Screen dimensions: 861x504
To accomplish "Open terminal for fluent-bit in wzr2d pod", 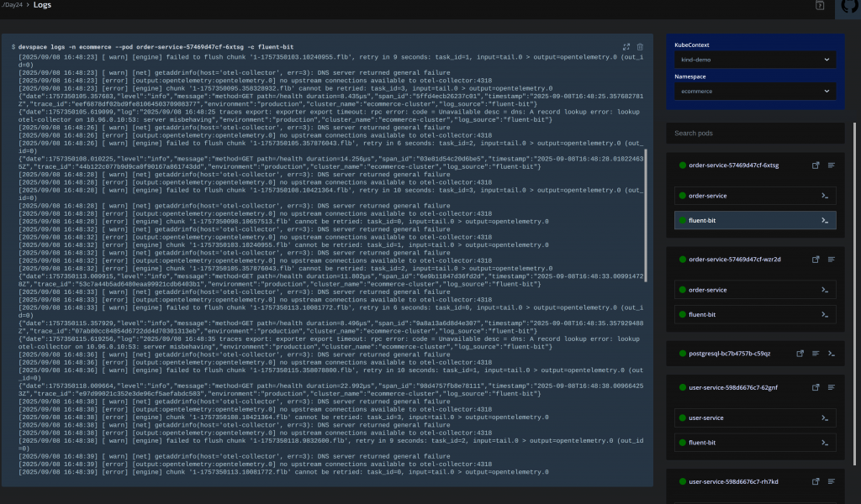I will (x=825, y=315).
